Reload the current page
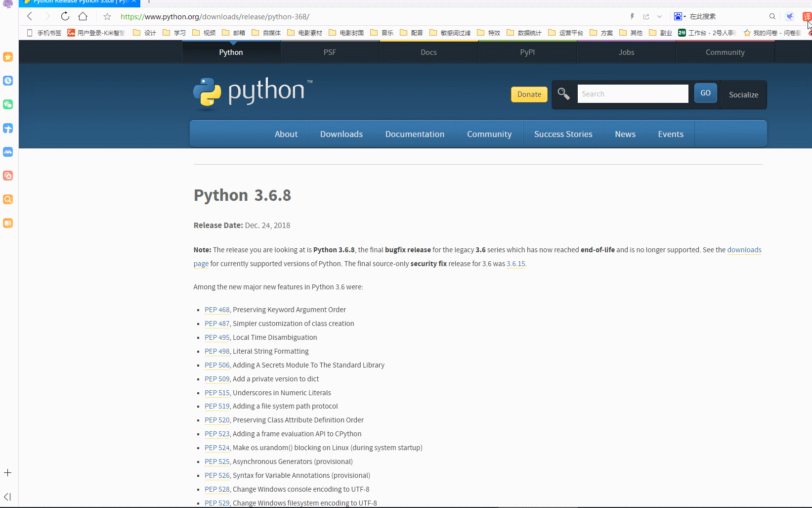 pyautogui.click(x=65, y=16)
